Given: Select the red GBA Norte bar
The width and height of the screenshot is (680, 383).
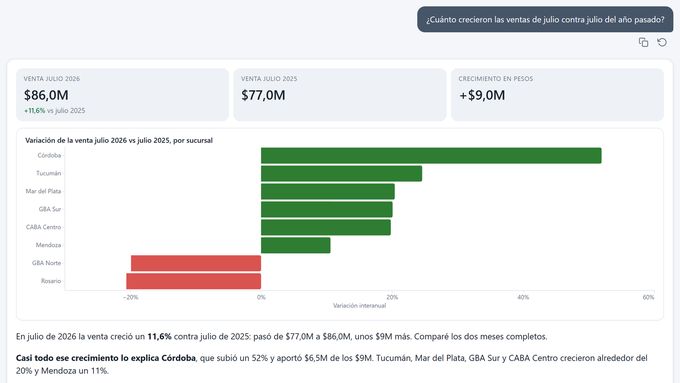Looking at the screenshot, I should [196, 263].
